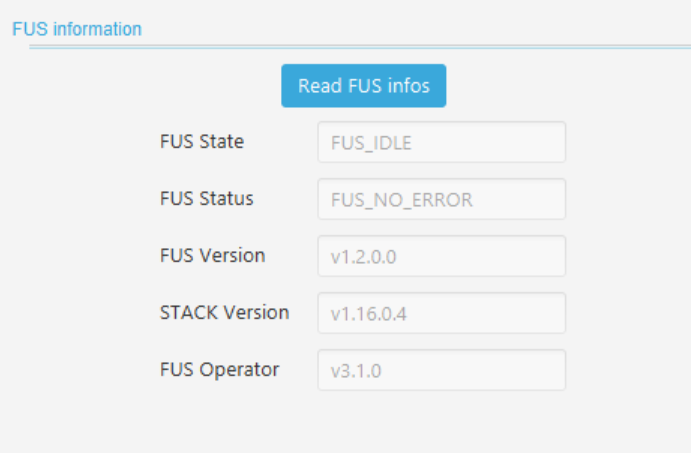Focus the FUS Version field showing v1.2.0.0
Viewport: 691px width, 453px height.
coord(441,256)
